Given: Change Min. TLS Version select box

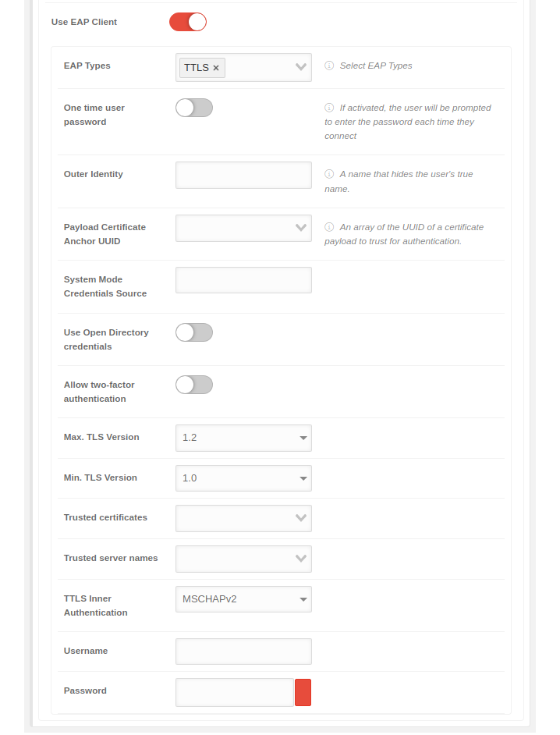Looking at the screenshot, I should click(243, 478).
